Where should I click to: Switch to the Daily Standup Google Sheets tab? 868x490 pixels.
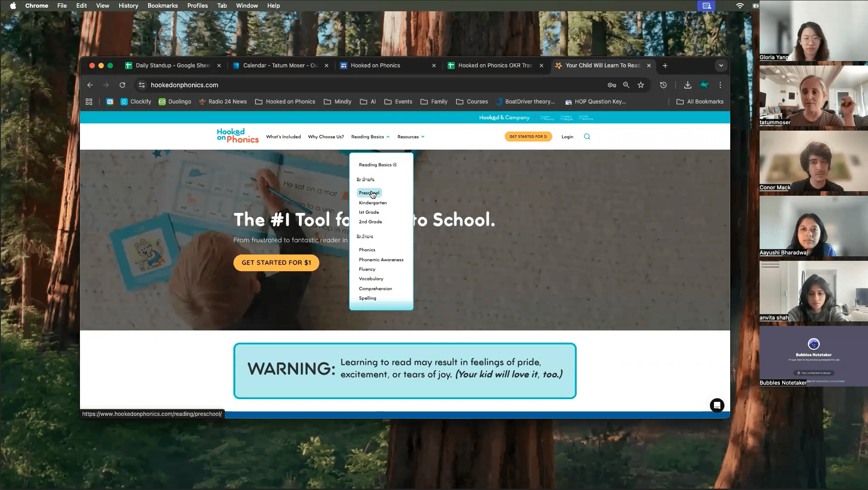(x=172, y=66)
